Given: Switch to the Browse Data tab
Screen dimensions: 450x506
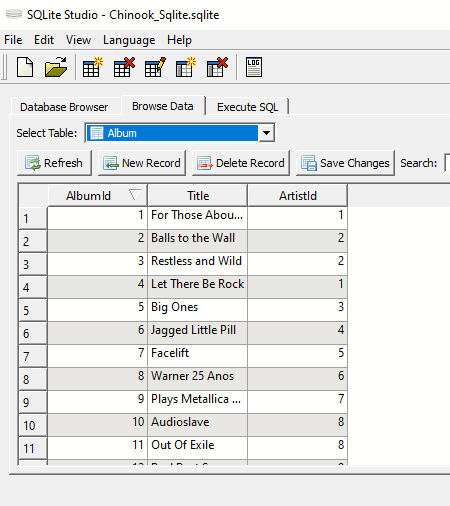Looking at the screenshot, I should coord(163,106).
